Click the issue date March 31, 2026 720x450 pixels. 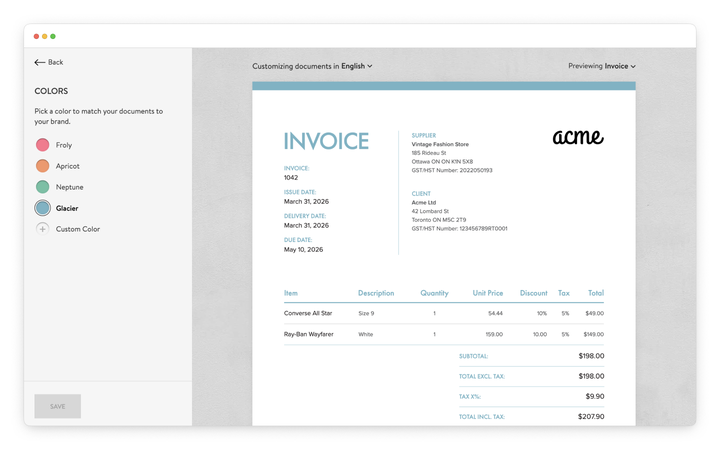point(306,202)
